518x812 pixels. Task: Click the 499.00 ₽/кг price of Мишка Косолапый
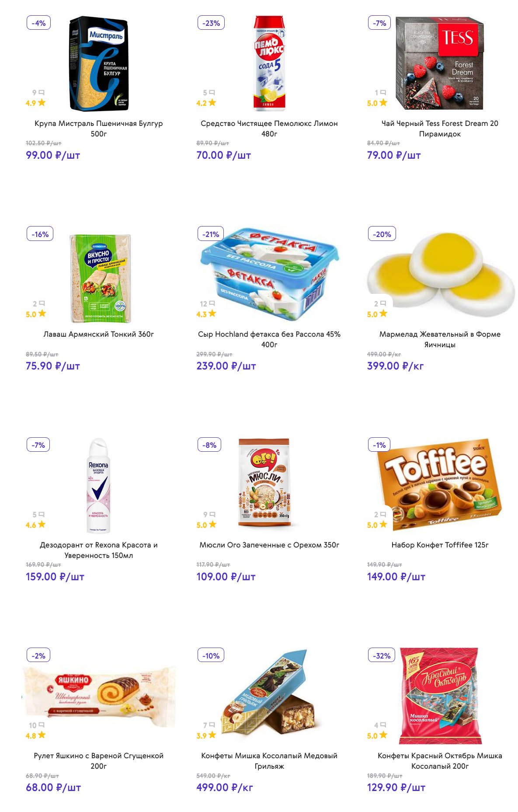(x=225, y=788)
